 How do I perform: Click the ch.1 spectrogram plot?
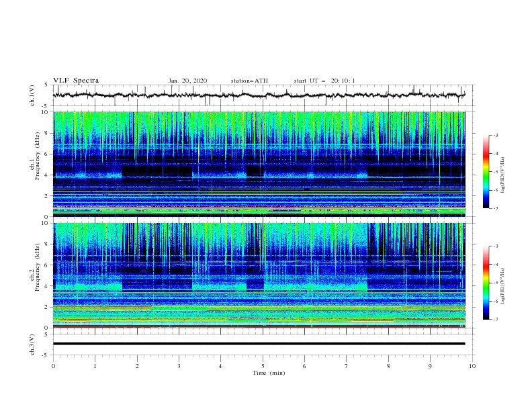[259, 164]
